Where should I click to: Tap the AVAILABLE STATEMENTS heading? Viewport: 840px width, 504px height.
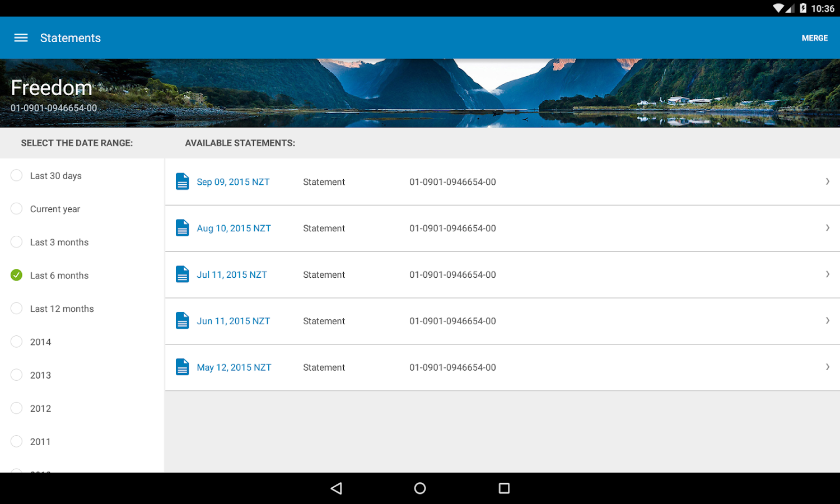click(240, 143)
